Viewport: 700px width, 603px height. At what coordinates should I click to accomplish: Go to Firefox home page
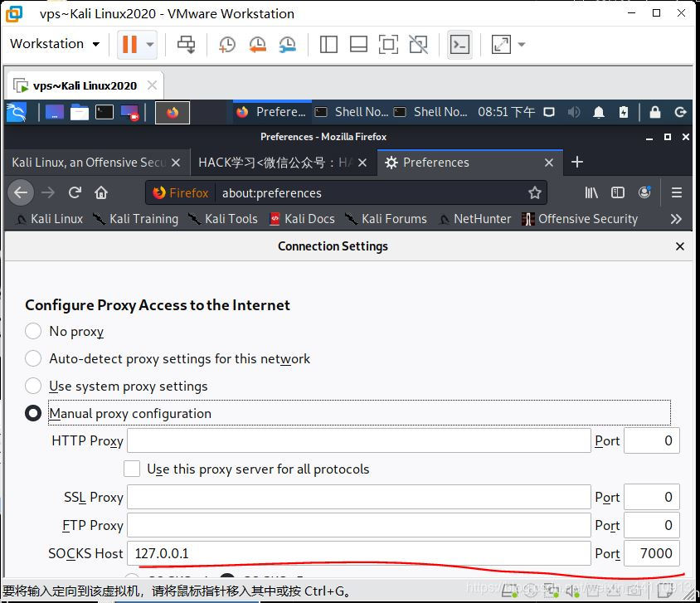coord(101,192)
